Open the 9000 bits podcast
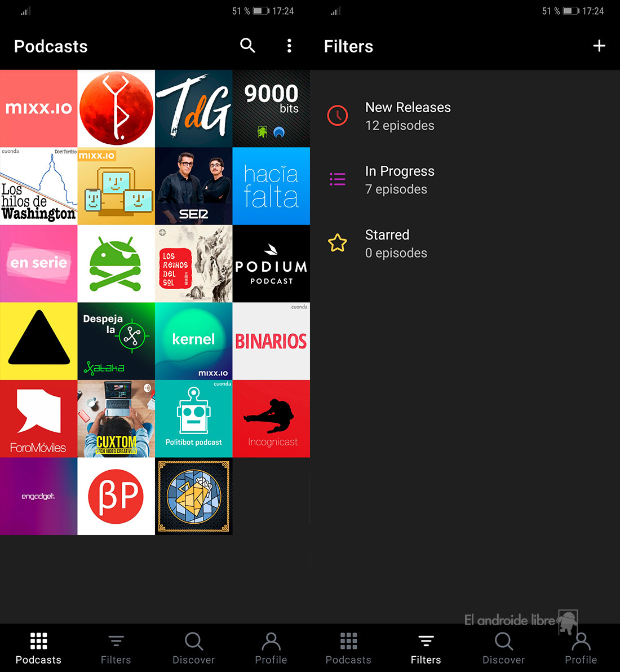The image size is (620, 672). pyautogui.click(x=271, y=108)
